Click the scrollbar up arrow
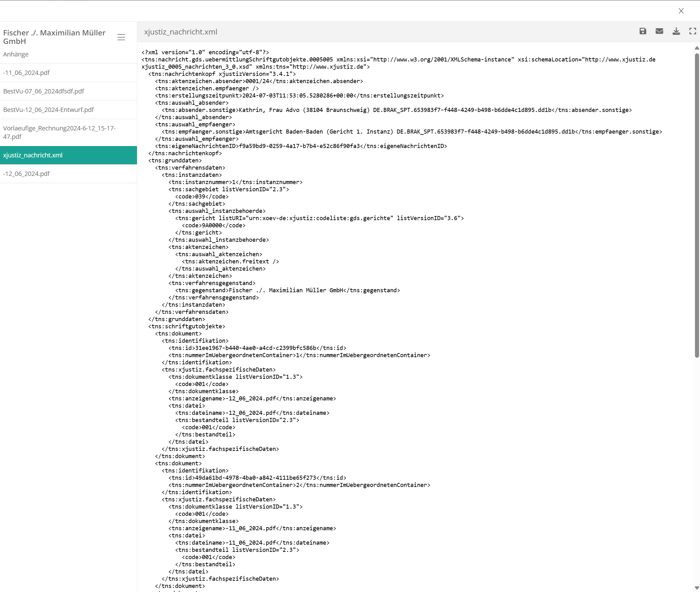This screenshot has height=592, width=700. (x=697, y=48)
